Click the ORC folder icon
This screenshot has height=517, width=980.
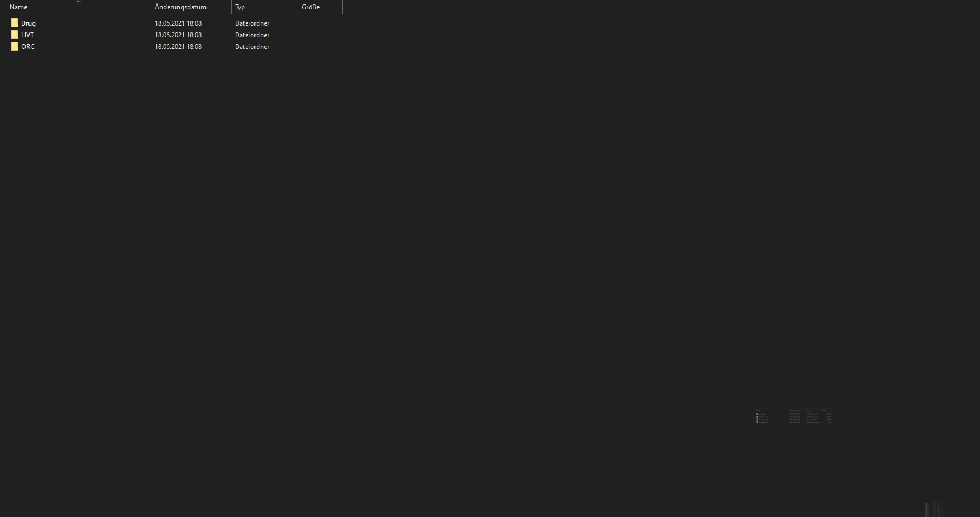click(14, 47)
